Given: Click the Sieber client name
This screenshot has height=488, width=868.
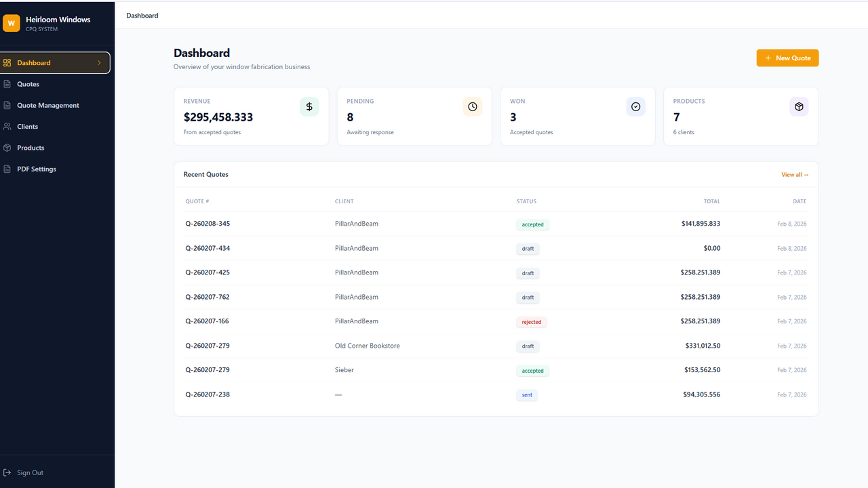Looking at the screenshot, I should pos(344,370).
